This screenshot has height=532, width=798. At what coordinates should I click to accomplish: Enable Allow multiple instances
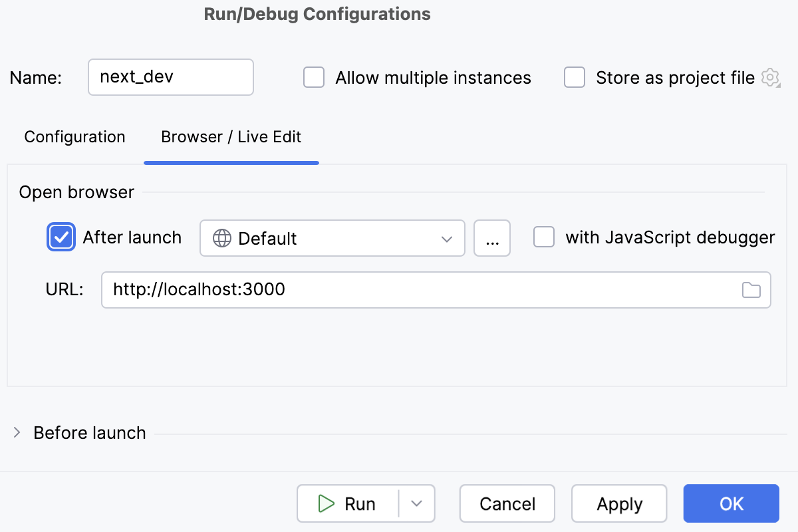point(313,77)
